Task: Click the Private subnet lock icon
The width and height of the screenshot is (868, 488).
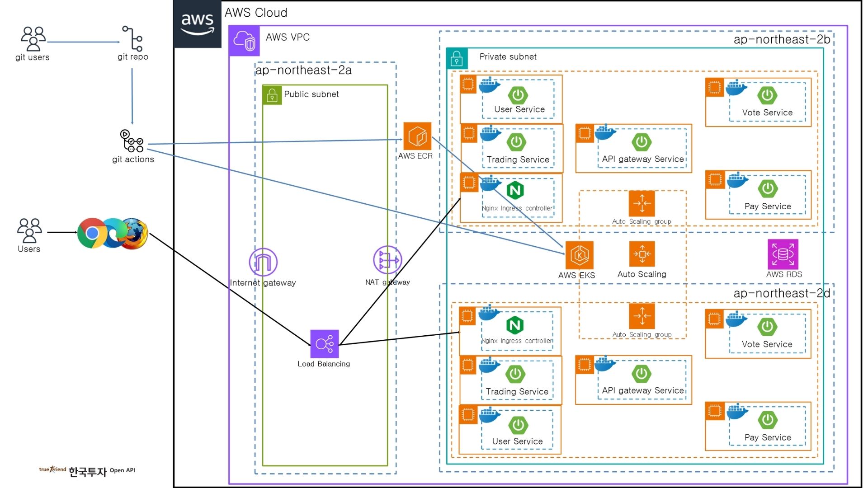Action: point(457,59)
